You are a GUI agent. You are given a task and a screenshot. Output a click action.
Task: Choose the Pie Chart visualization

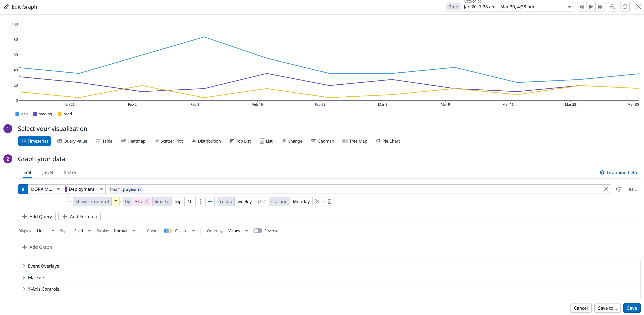click(388, 141)
